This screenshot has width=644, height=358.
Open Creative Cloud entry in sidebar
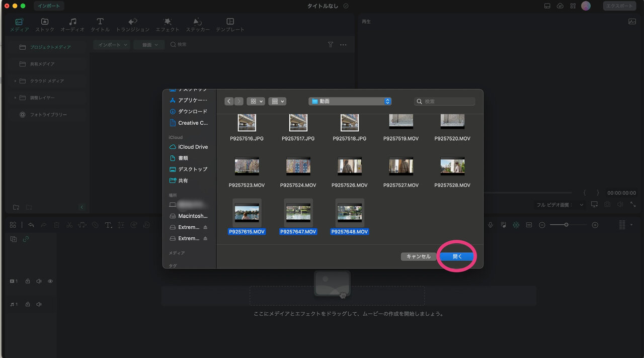tap(189, 123)
